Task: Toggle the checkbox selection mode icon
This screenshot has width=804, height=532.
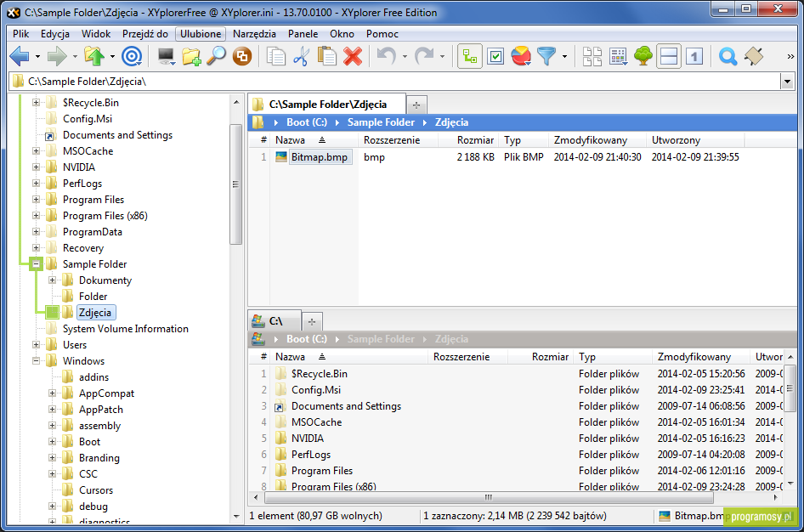Action: coord(495,56)
